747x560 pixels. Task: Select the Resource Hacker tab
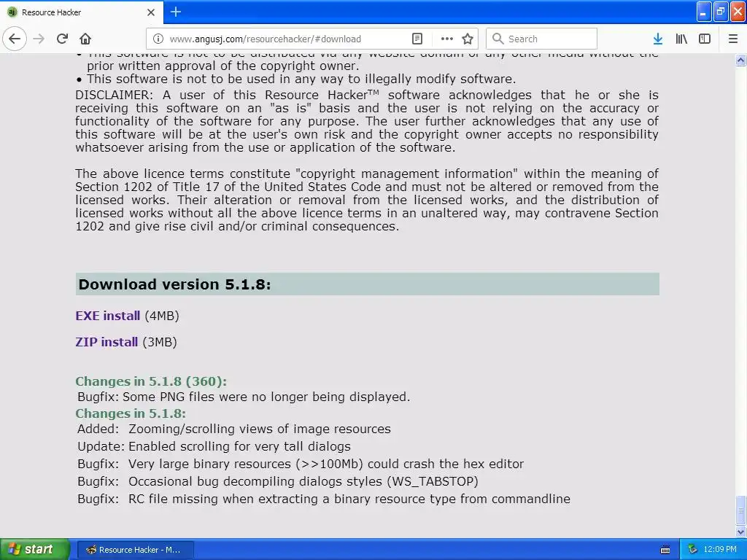[81, 12]
